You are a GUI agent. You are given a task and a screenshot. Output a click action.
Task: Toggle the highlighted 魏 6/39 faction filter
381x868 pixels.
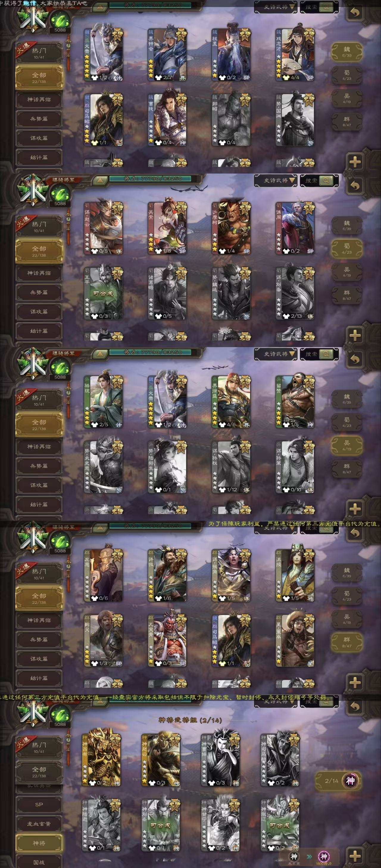coord(347,52)
